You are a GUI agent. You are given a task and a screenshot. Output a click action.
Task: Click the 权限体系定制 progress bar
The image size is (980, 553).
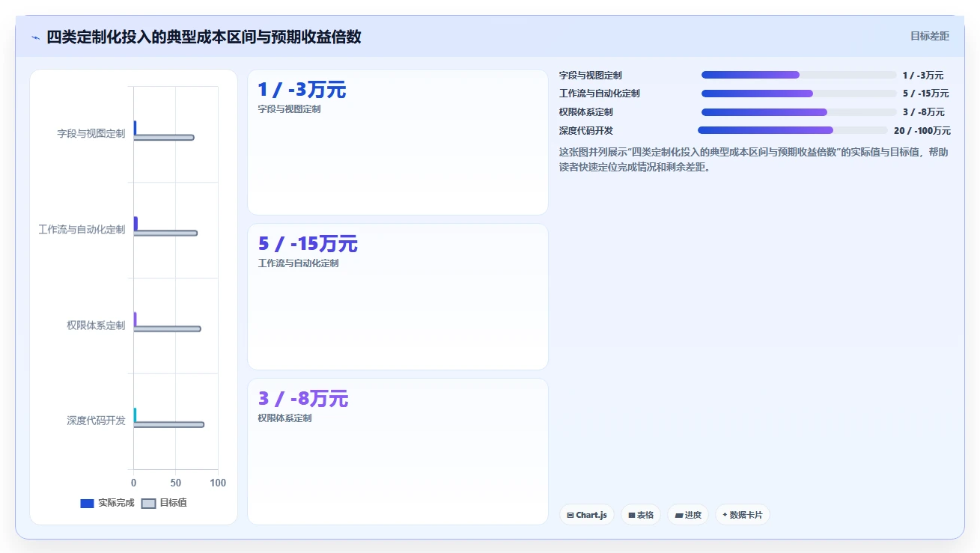(x=799, y=112)
